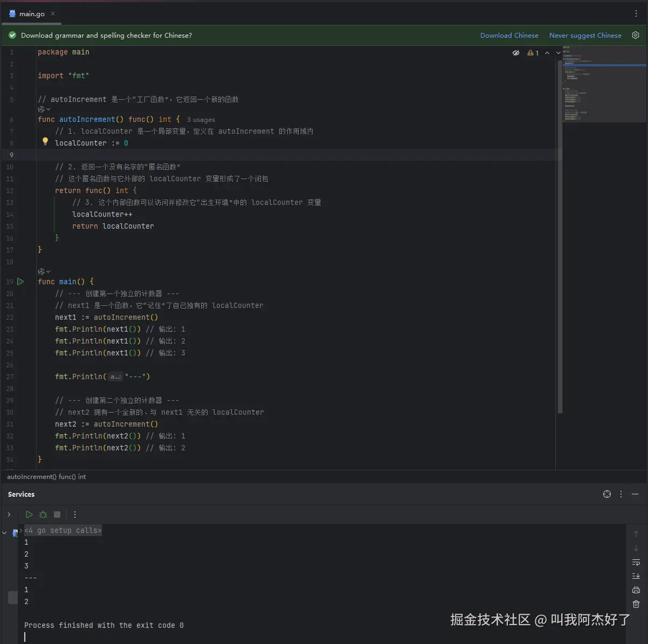Click the code minimap preview
The height and width of the screenshot is (644, 648).
pyautogui.click(x=604, y=84)
